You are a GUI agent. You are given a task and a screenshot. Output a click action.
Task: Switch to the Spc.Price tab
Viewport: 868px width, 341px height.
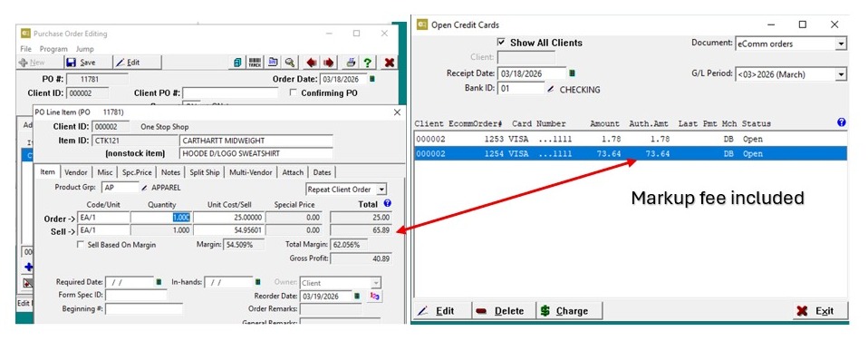(138, 172)
